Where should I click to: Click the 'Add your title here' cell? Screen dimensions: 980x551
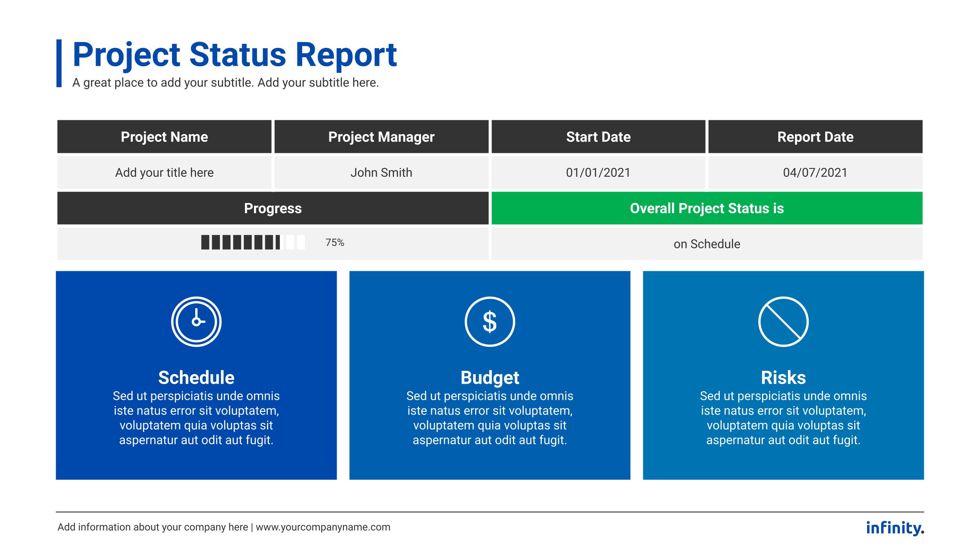pyautogui.click(x=164, y=172)
